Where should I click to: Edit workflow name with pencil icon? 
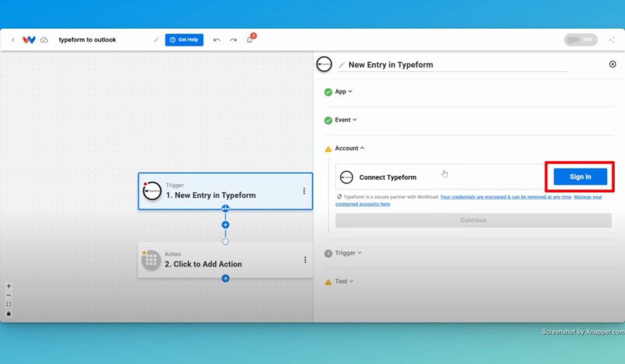pyautogui.click(x=156, y=40)
